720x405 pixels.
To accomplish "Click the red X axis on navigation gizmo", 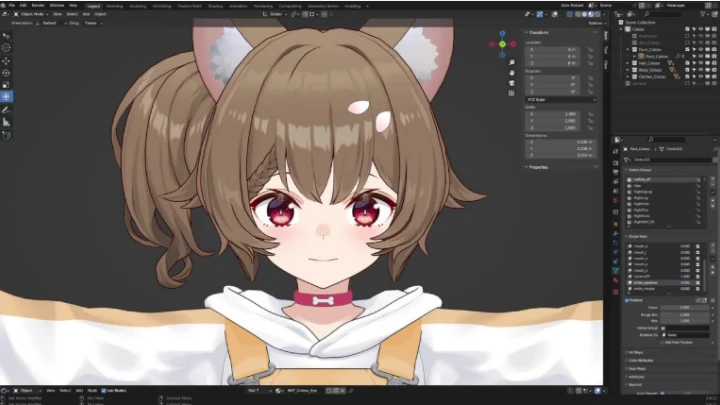I will tap(513, 44).
